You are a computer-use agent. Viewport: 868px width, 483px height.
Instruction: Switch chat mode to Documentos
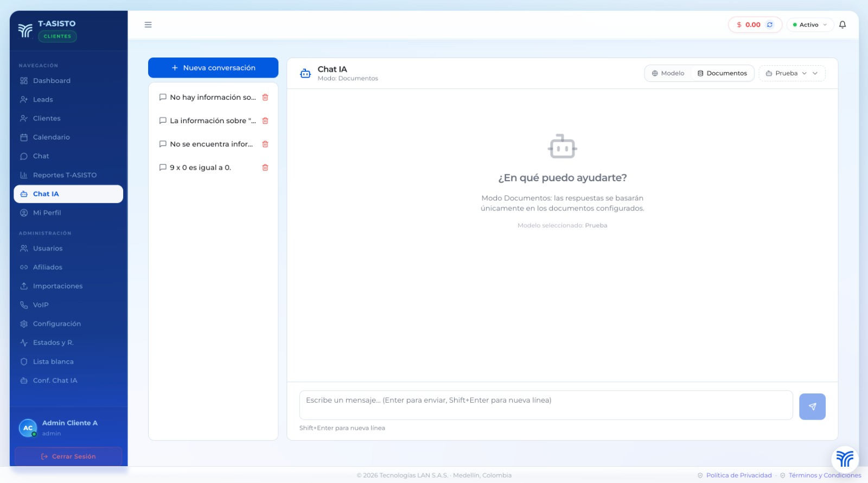722,73
